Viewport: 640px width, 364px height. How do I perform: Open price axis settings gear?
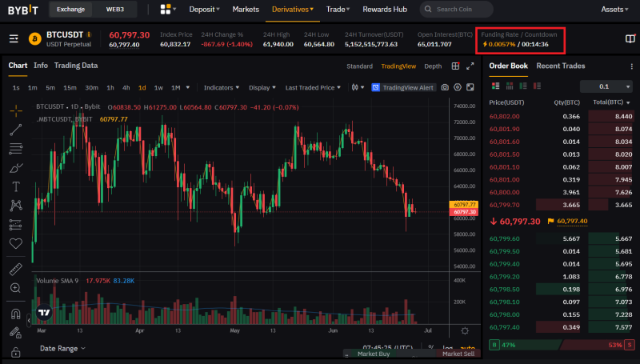pos(465,331)
